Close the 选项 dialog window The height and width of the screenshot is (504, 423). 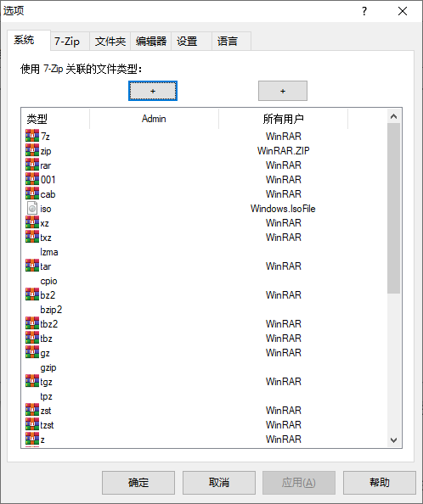click(x=403, y=11)
